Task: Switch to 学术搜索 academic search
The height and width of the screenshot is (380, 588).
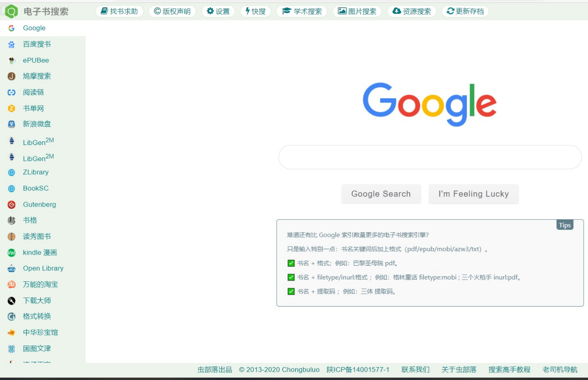Action: [x=302, y=11]
